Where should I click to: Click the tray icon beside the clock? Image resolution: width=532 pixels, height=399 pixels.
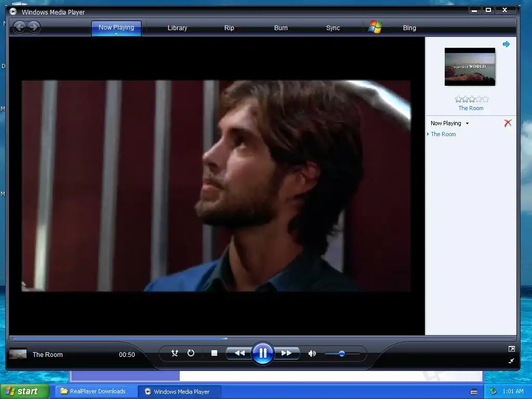coord(493,391)
